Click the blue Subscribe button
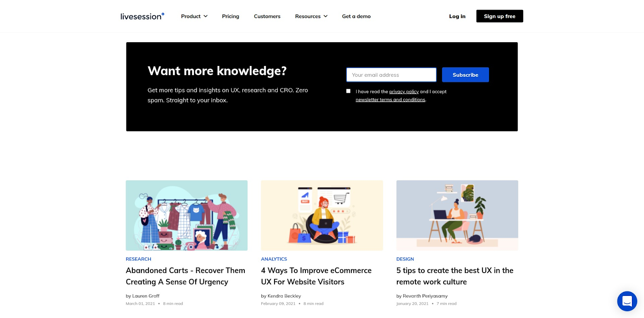 click(465, 75)
